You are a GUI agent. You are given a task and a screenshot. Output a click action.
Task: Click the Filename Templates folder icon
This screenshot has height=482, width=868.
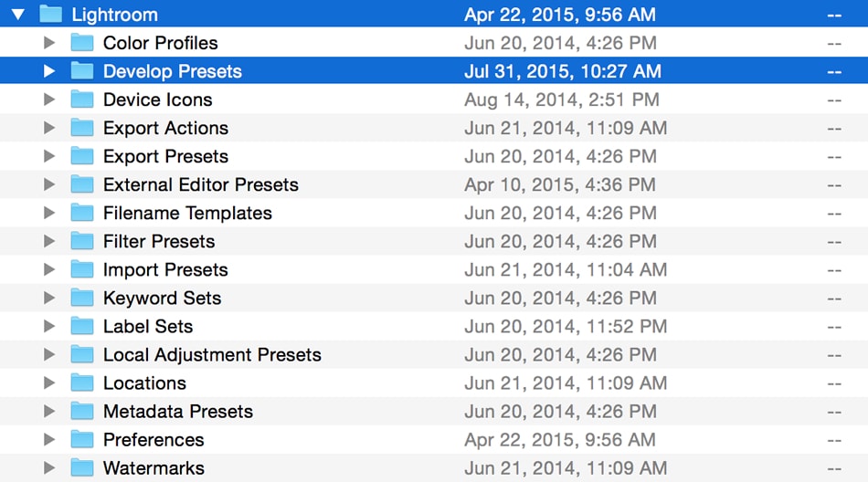pos(82,212)
